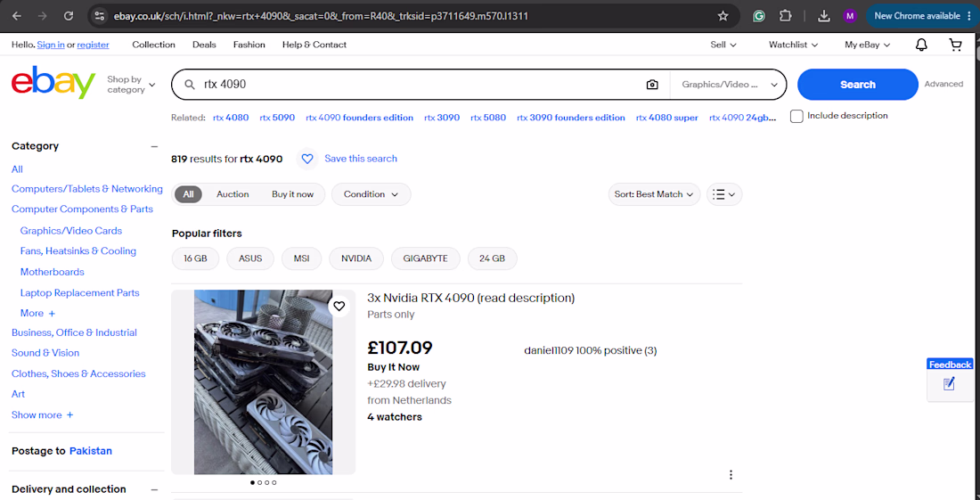Collapse the Category section

(154, 146)
